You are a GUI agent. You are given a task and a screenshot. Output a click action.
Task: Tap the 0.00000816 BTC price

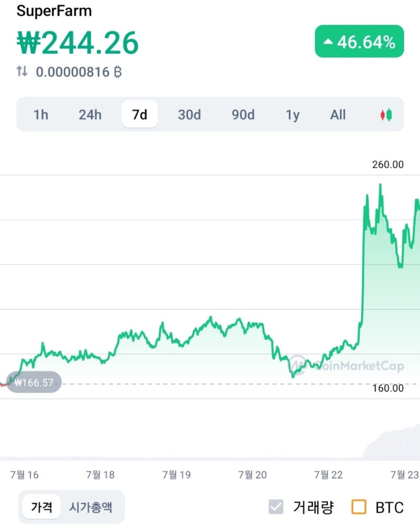point(79,72)
